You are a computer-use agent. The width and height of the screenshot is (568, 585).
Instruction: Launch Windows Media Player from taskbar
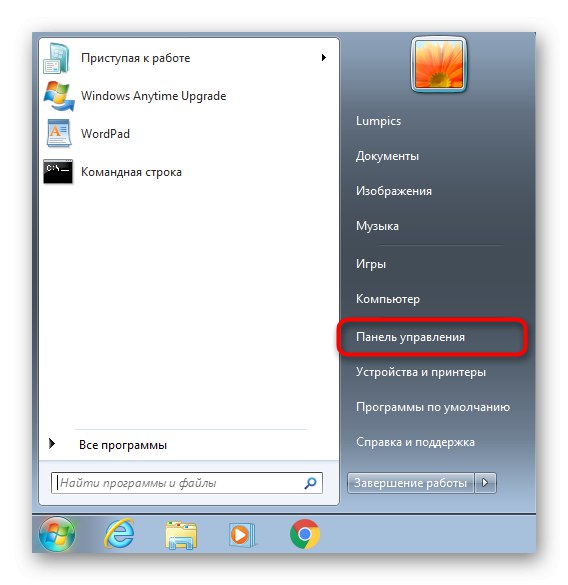pyautogui.click(x=242, y=535)
